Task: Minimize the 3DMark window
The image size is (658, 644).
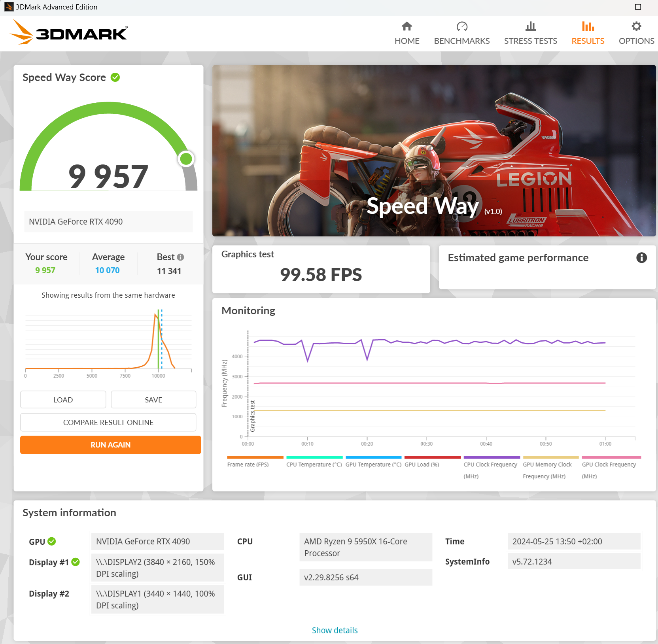Action: tap(611, 7)
